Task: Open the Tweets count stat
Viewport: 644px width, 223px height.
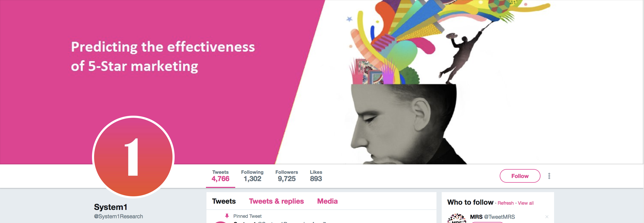Action: pos(220,176)
